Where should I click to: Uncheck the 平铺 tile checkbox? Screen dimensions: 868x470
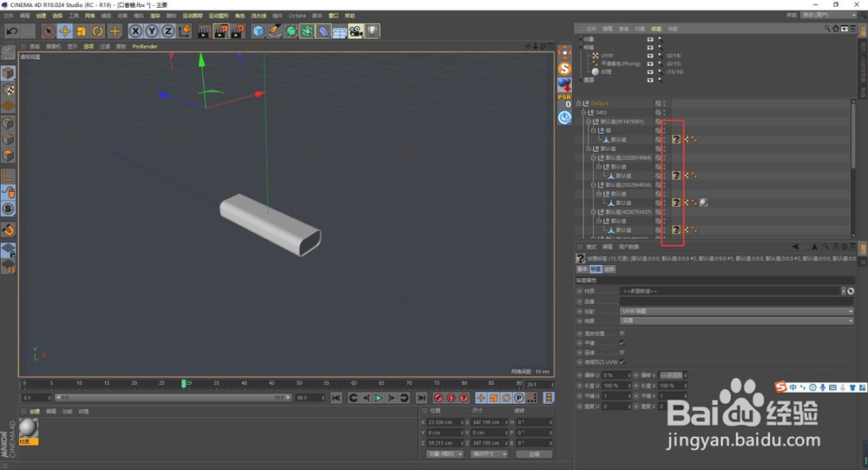tap(622, 342)
